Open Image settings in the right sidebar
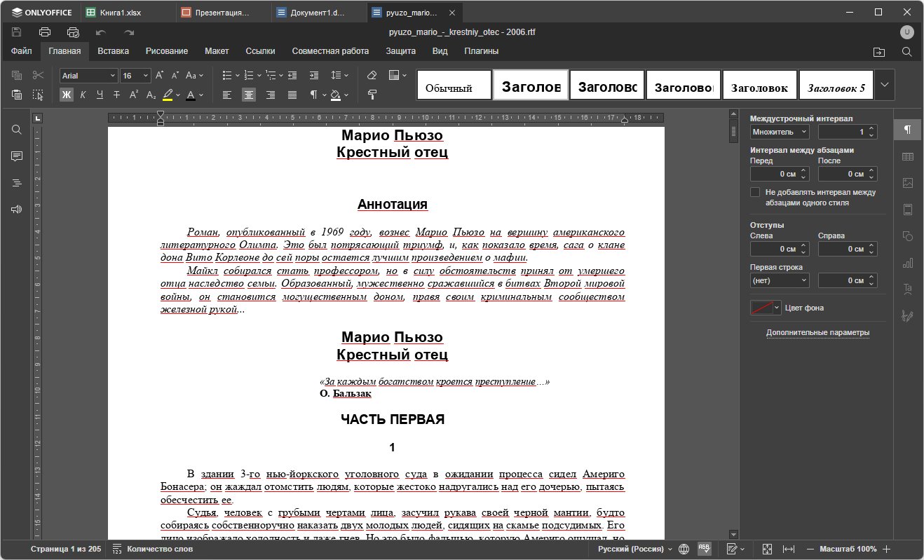 [908, 183]
